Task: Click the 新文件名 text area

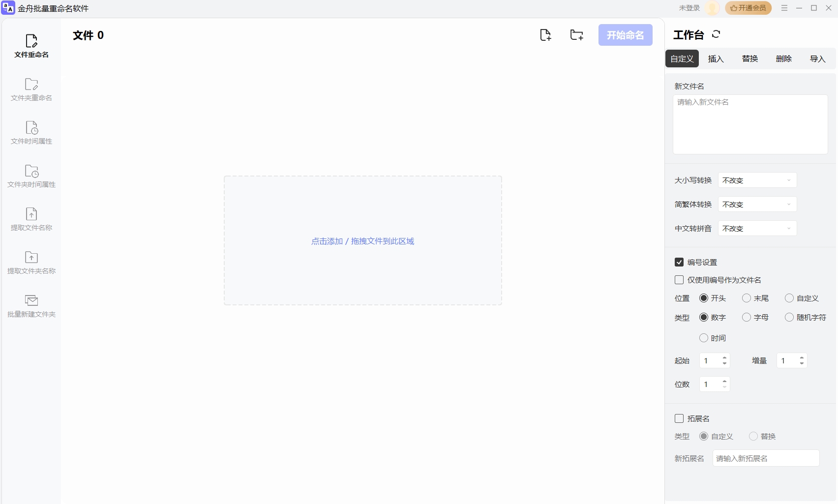Action: (750, 124)
